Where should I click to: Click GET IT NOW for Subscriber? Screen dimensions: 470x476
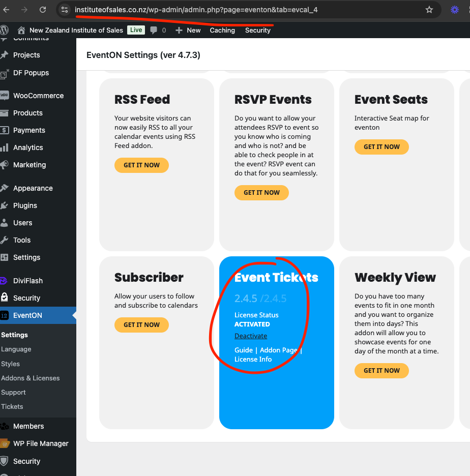(141, 325)
